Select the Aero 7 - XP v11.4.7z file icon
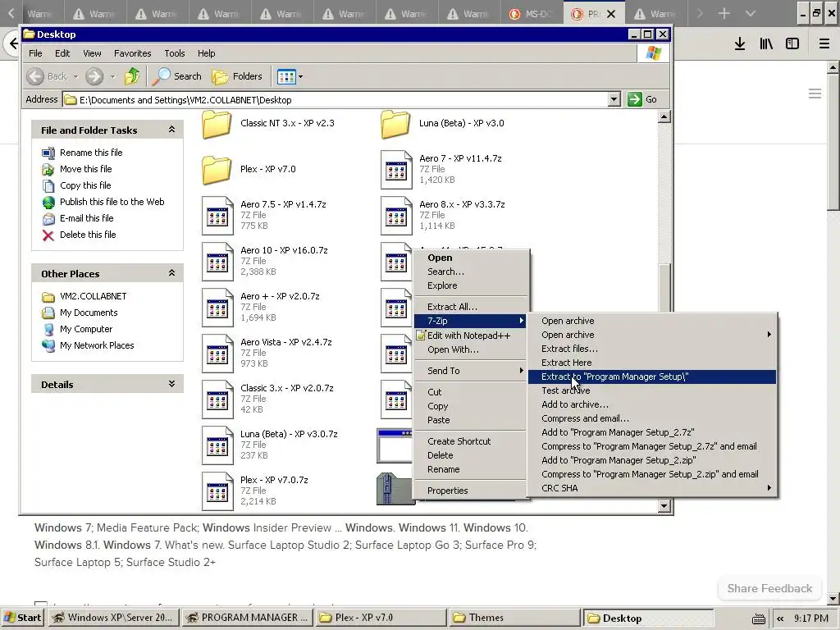This screenshot has width=840, height=630. pyautogui.click(x=396, y=170)
